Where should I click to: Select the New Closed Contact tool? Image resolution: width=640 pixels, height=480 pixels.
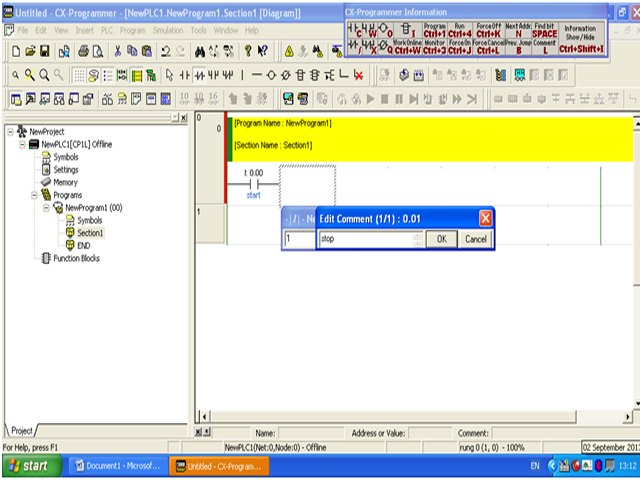point(199,76)
